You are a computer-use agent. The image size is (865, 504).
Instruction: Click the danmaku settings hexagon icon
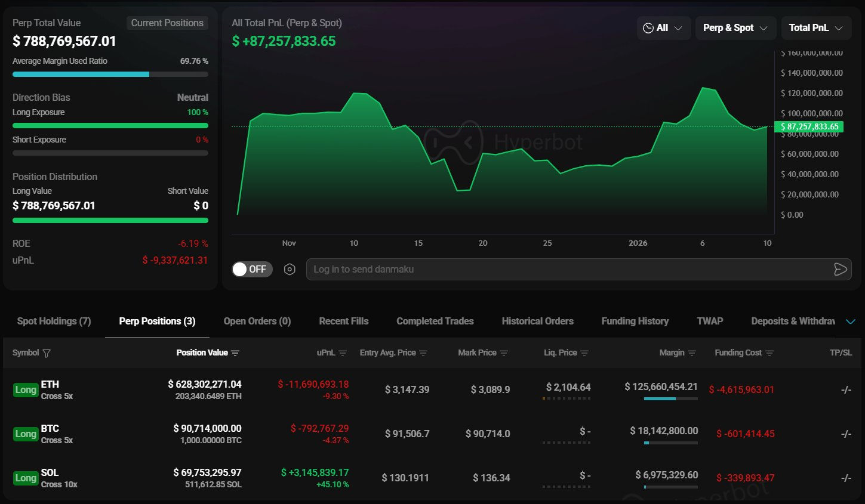pyautogui.click(x=290, y=270)
